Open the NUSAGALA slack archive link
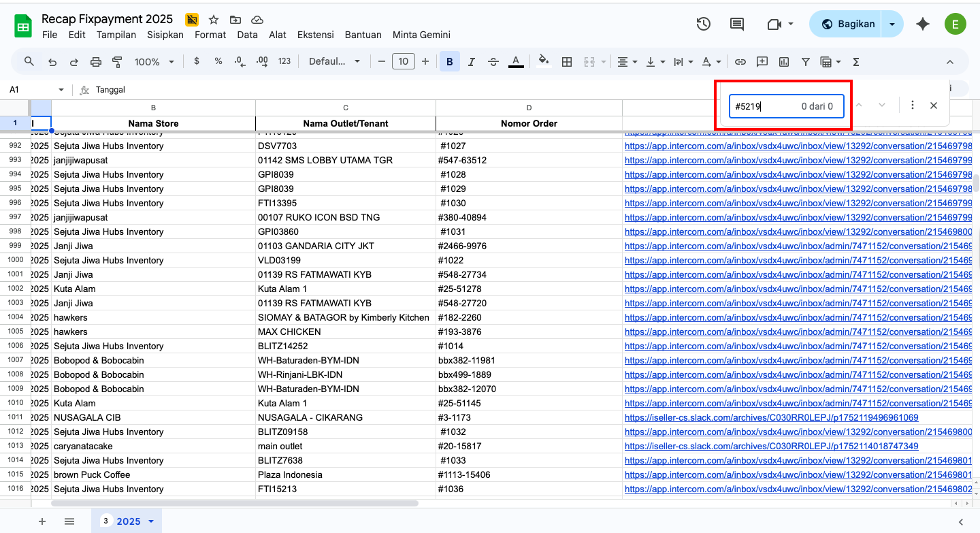The height and width of the screenshot is (533, 980). click(x=771, y=418)
